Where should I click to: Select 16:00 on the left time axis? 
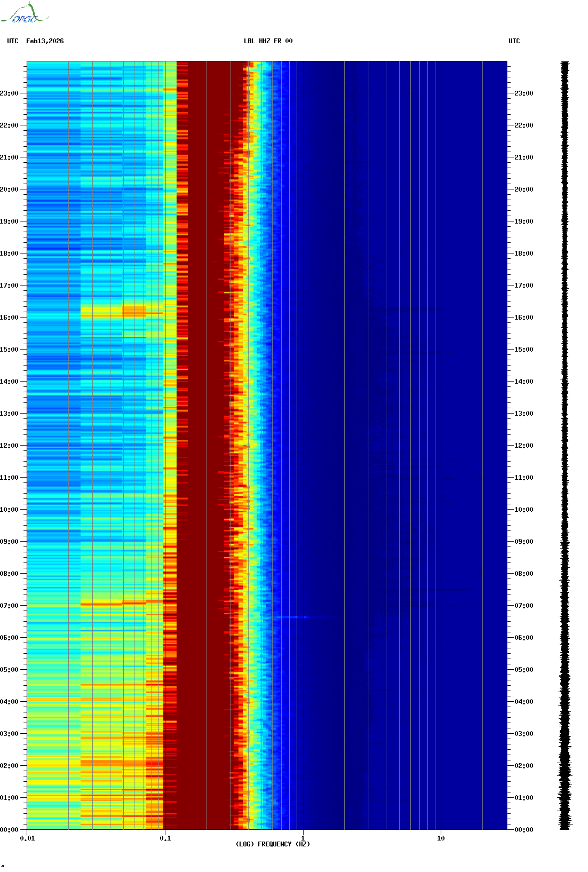(9, 318)
